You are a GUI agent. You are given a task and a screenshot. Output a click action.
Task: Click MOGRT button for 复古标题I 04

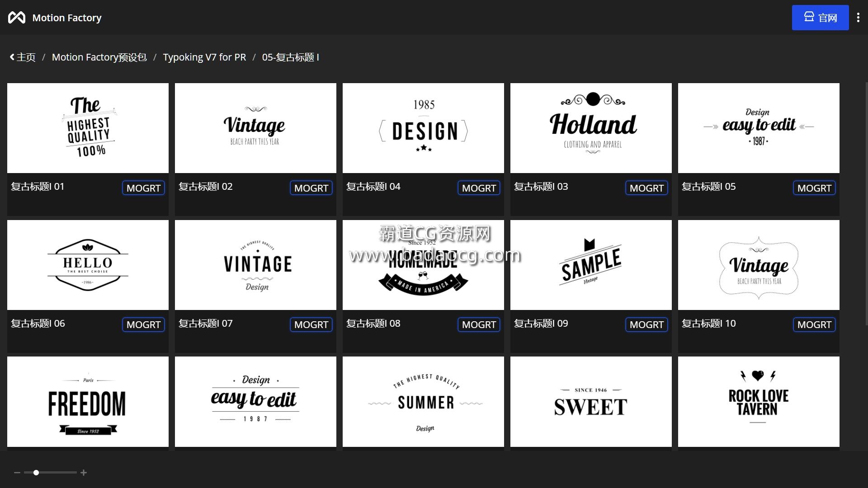(479, 188)
